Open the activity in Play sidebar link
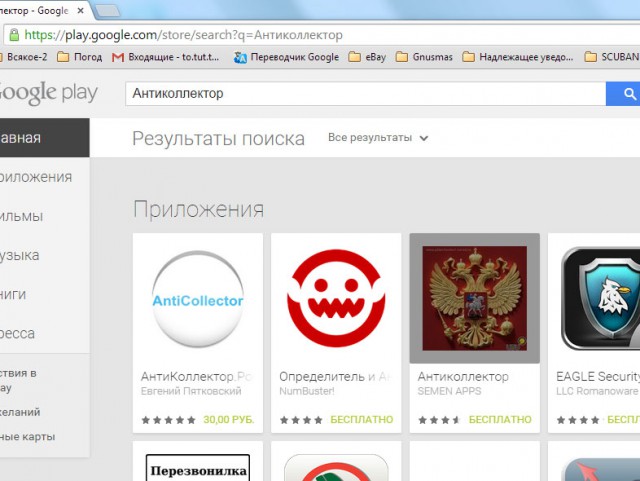The width and height of the screenshot is (640, 481). coord(18,381)
